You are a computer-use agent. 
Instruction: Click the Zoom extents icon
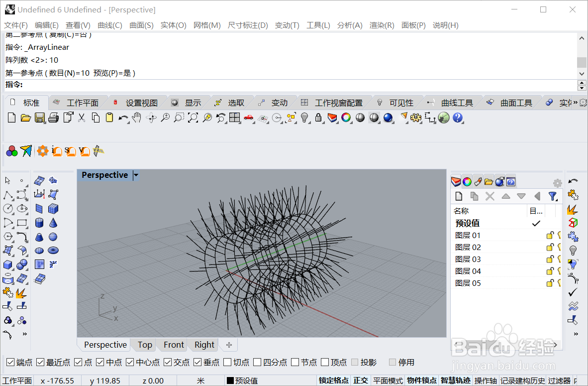tap(193, 118)
